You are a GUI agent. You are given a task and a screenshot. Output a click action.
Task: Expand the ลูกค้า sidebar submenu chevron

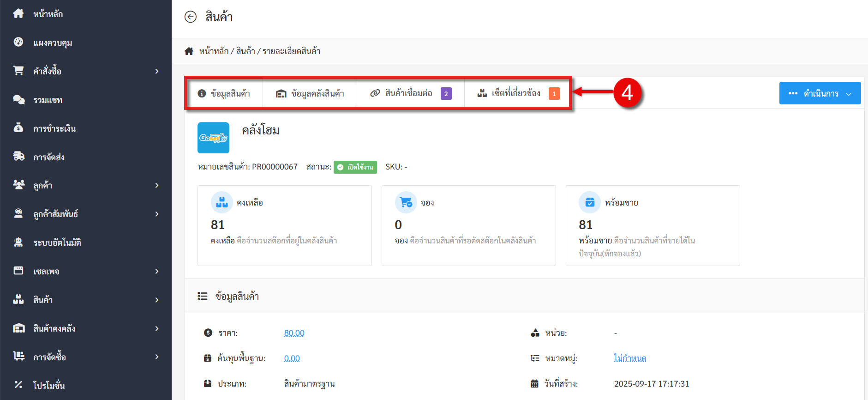coord(157,185)
